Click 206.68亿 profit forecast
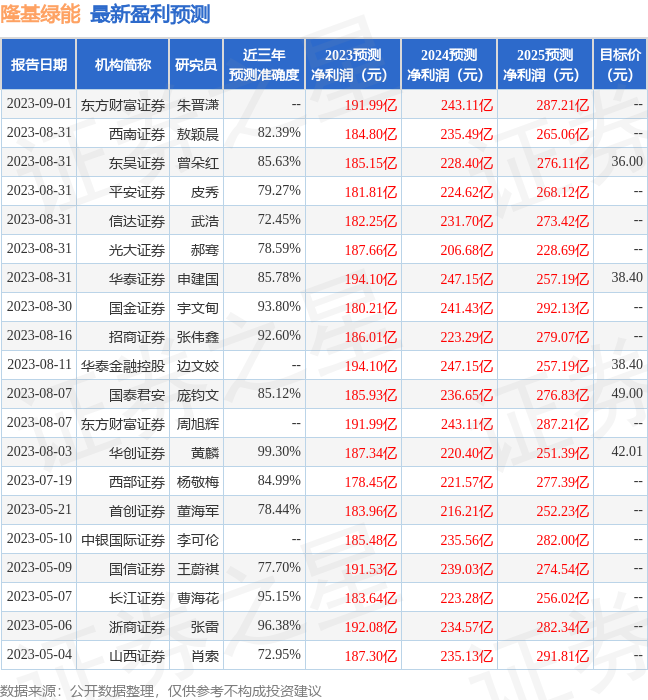 tap(467, 250)
